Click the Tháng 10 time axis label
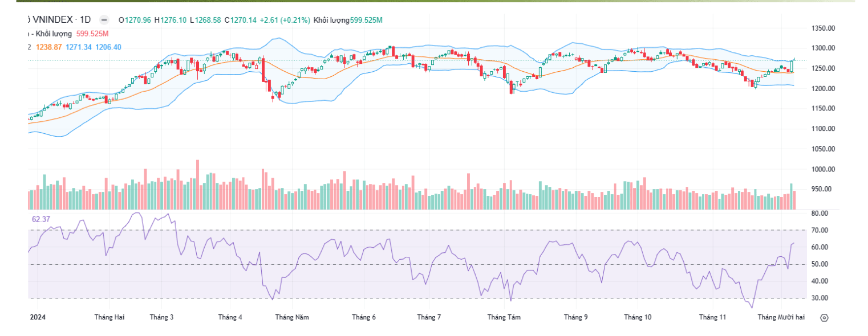868x336 pixels. (638, 317)
